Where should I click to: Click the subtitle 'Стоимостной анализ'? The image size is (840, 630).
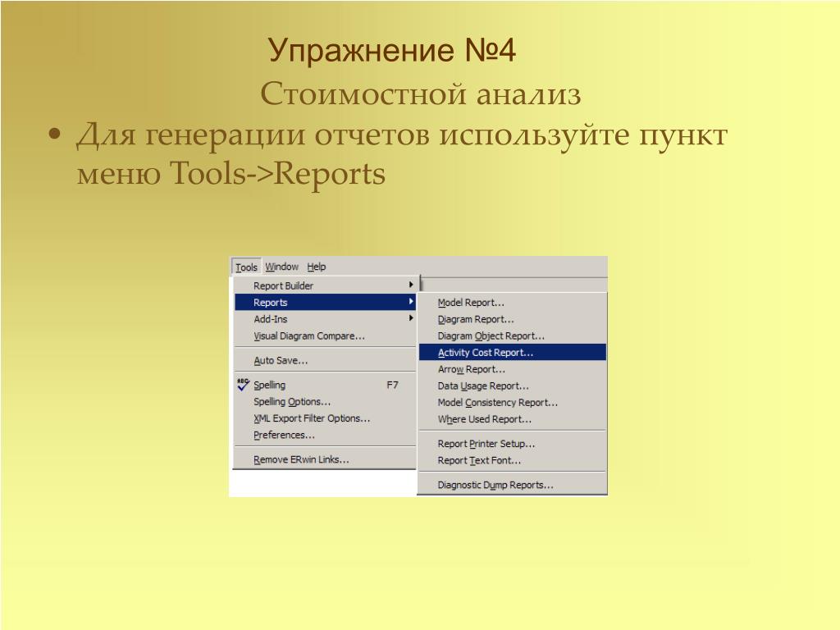[x=421, y=94]
